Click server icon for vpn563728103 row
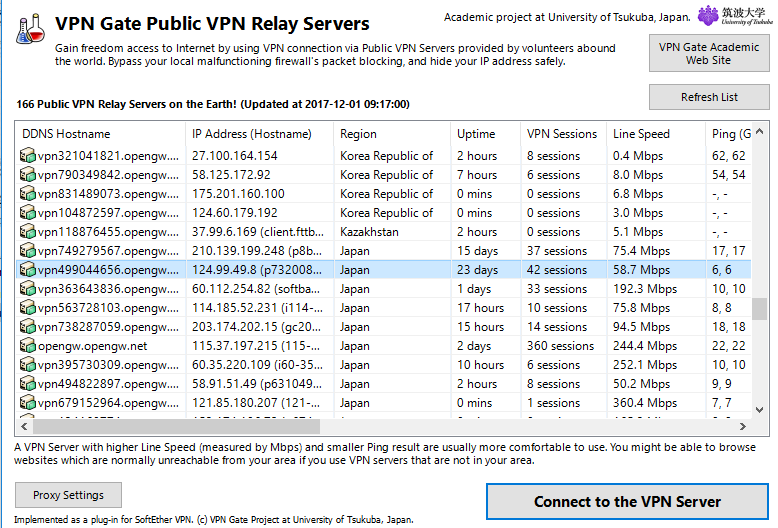 click(x=28, y=308)
